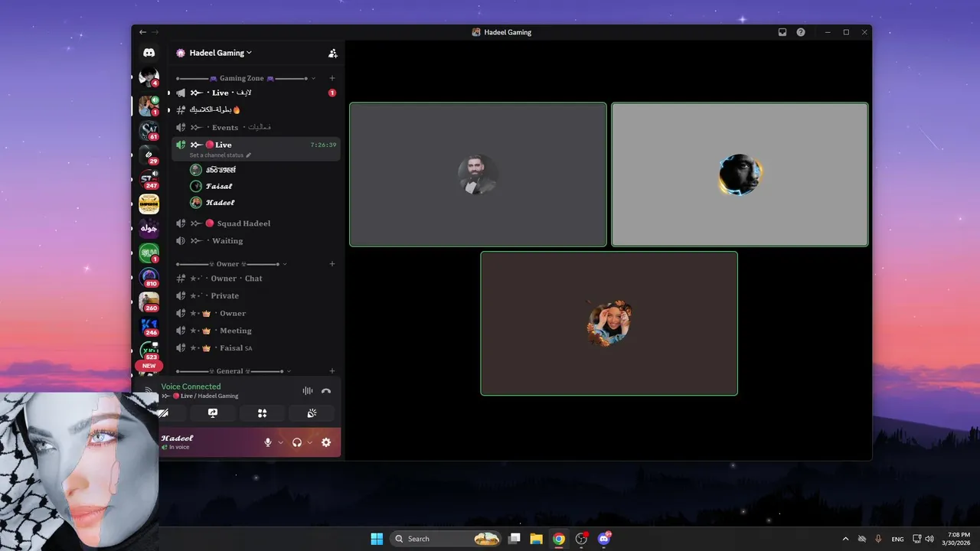Join the Private voice channel
Image resolution: width=980 pixels, height=551 pixels.
click(256, 295)
